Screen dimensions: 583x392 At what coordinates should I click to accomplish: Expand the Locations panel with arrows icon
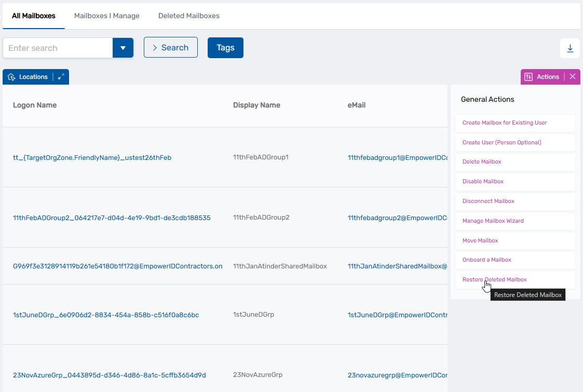click(61, 77)
